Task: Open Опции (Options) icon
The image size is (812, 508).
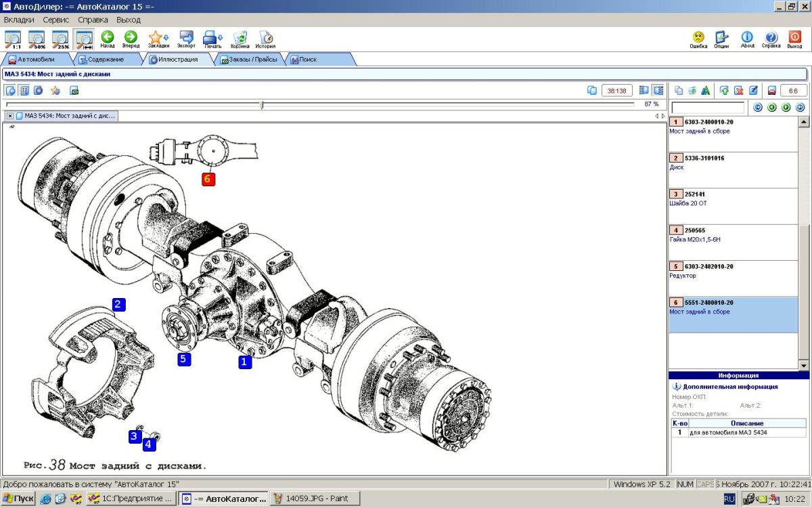Action: [x=721, y=38]
